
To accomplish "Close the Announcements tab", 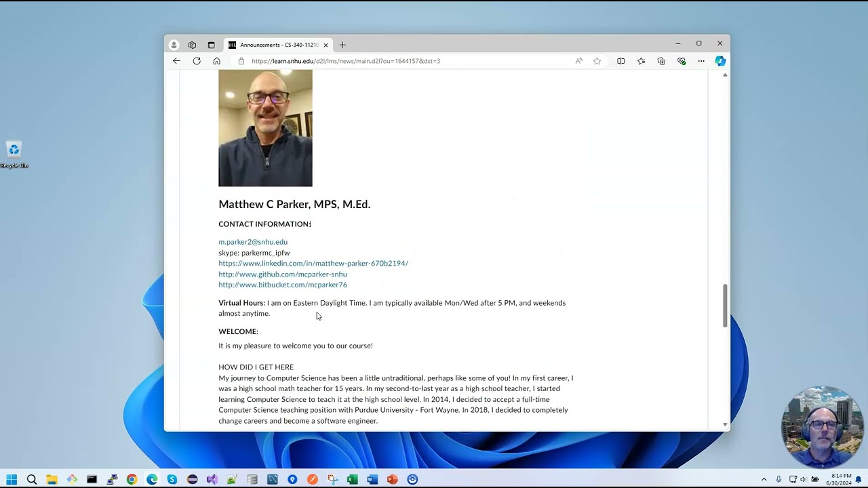I will tap(325, 45).
